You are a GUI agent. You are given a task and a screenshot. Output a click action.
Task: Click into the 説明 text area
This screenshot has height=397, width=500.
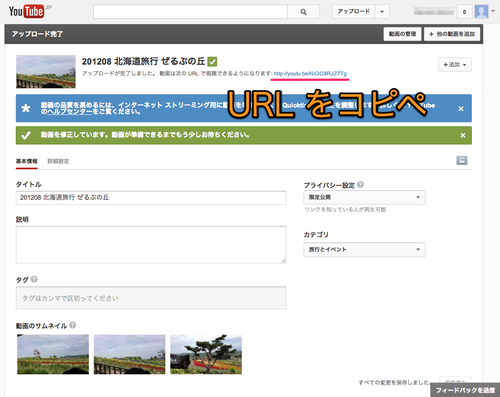(x=151, y=245)
